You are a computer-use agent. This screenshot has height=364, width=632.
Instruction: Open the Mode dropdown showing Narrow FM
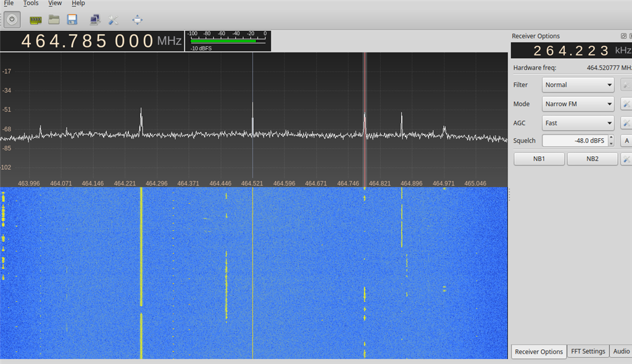pos(578,104)
